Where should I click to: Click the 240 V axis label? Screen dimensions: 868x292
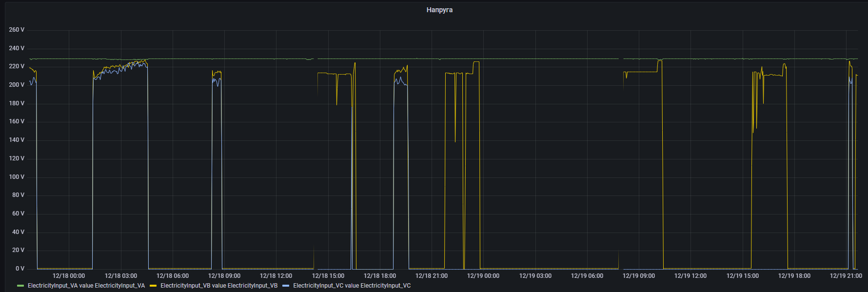(17, 48)
